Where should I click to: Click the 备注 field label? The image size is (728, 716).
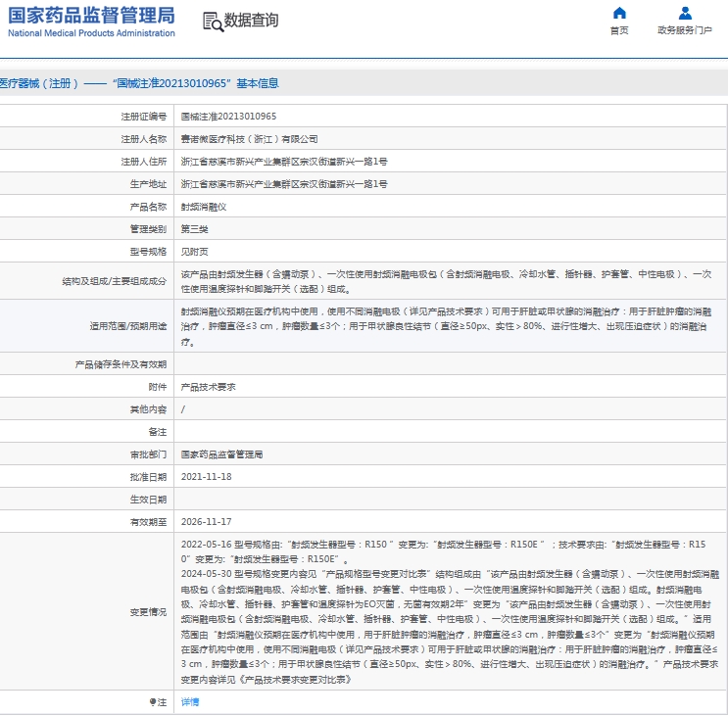coord(158,432)
